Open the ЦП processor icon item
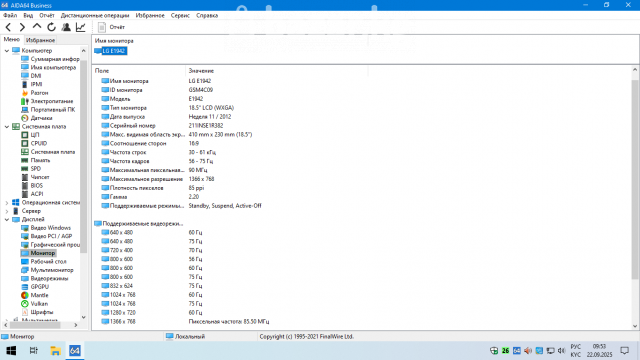 tap(30, 135)
